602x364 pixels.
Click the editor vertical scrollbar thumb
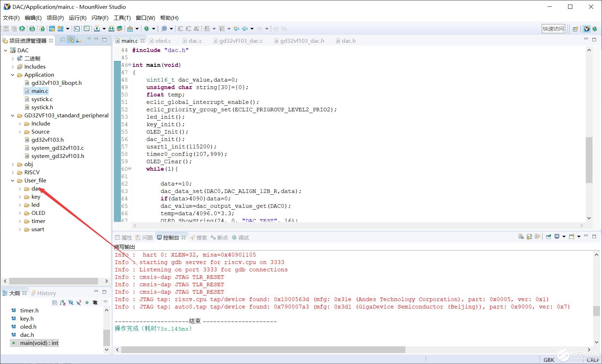[x=589, y=160]
